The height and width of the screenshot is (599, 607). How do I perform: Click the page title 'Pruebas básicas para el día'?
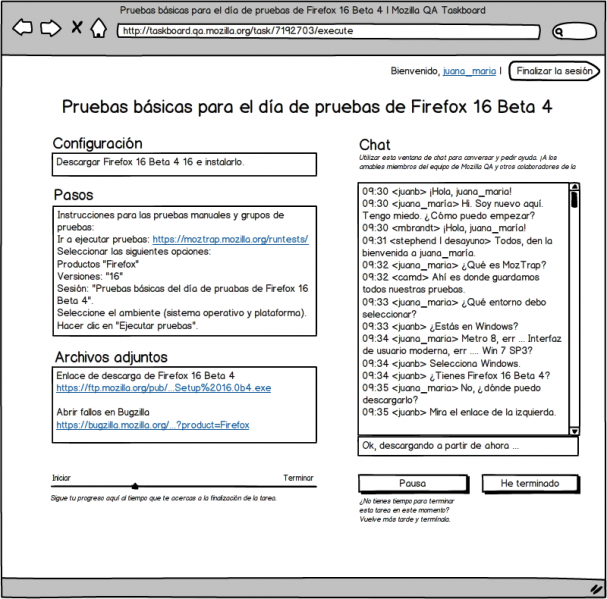(x=307, y=107)
